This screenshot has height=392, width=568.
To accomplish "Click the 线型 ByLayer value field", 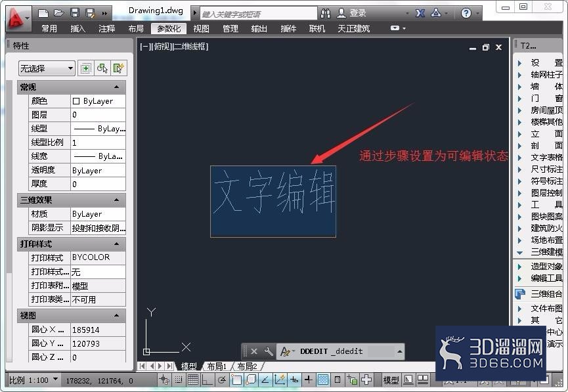I will tap(98, 129).
